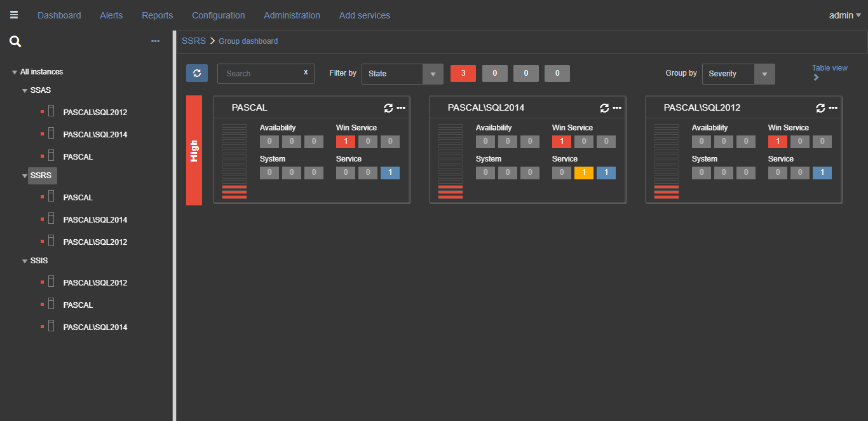
Task: Open the Dashboard menu
Action: click(x=59, y=15)
